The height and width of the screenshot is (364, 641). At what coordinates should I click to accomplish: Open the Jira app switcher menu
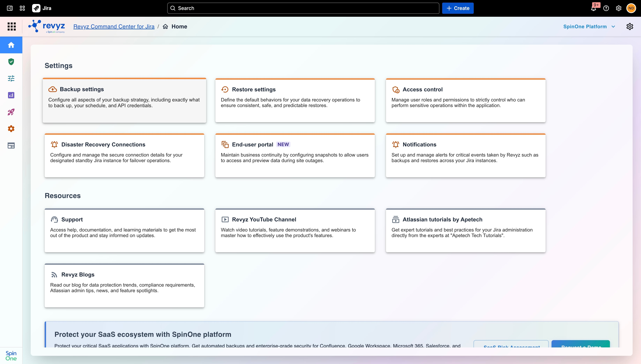pos(22,8)
